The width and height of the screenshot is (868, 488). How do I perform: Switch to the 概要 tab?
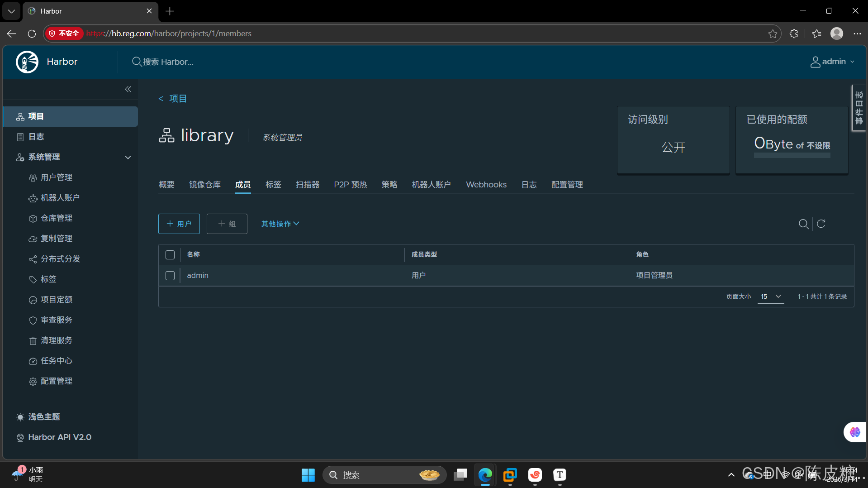(x=166, y=185)
